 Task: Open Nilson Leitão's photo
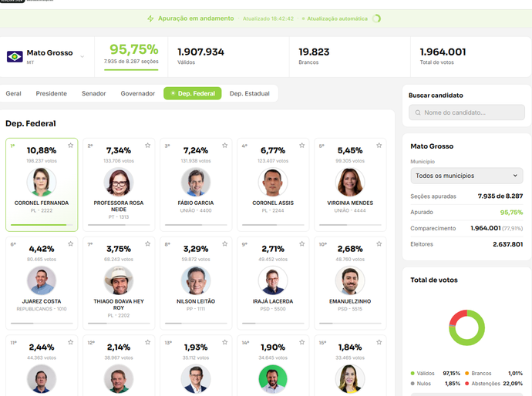coord(196,280)
